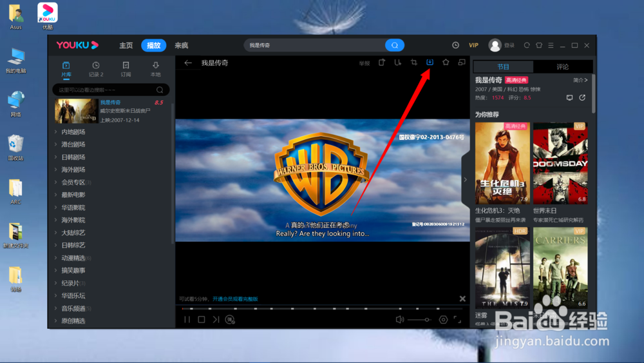Click the share icon next to 举报
Screen dimensions: 644x363
tap(382, 62)
